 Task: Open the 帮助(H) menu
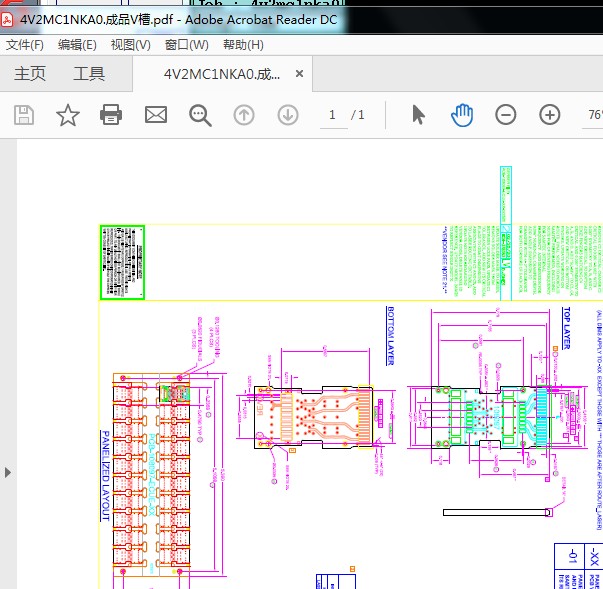pyautogui.click(x=243, y=45)
